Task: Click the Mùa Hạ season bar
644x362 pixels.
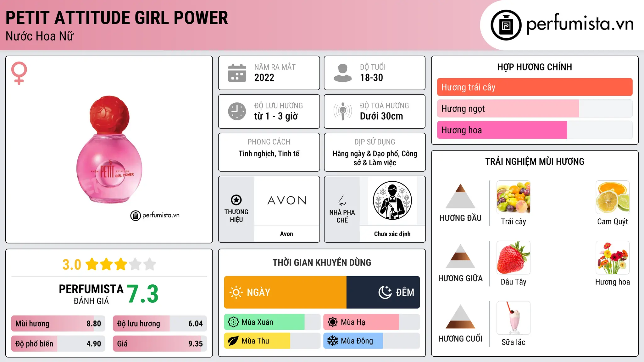Action: pos(372,322)
